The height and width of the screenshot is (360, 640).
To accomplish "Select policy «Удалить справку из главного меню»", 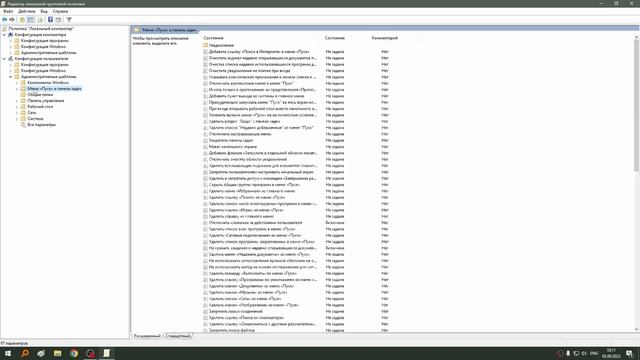I will click(241, 216).
